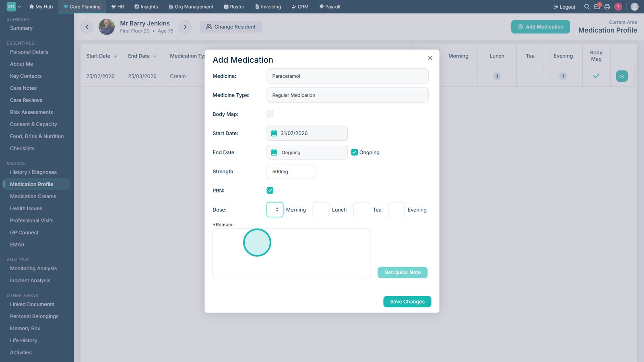Open Linked Documents in sidebar
Image resolution: width=644 pixels, height=362 pixels.
[x=32, y=304]
